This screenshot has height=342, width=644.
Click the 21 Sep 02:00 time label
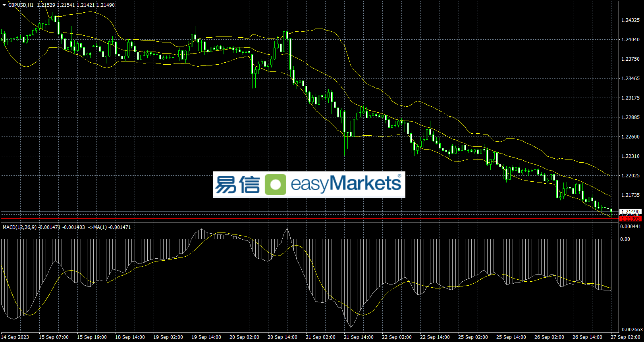320,337
